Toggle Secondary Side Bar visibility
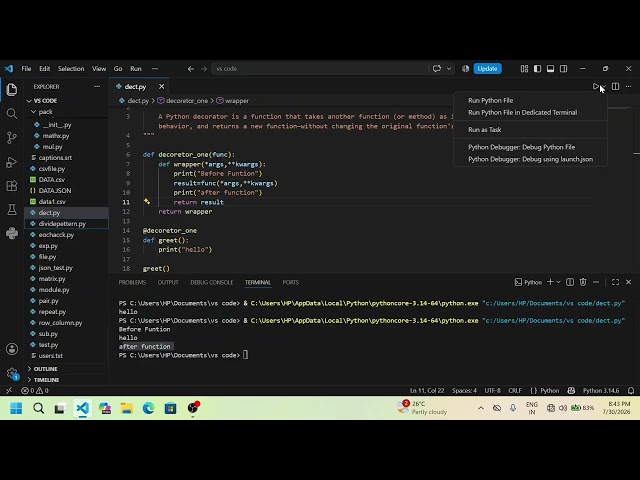This screenshot has width=640, height=480. 564,69
